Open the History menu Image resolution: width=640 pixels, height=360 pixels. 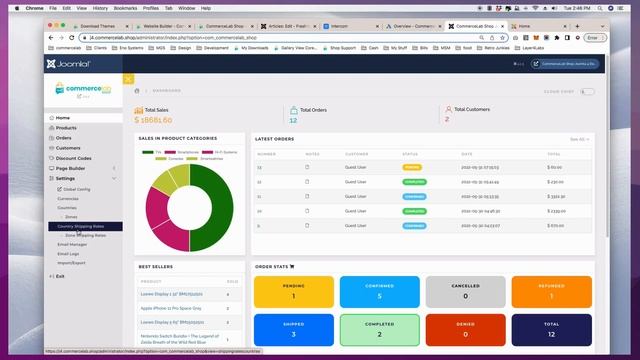coord(100,8)
